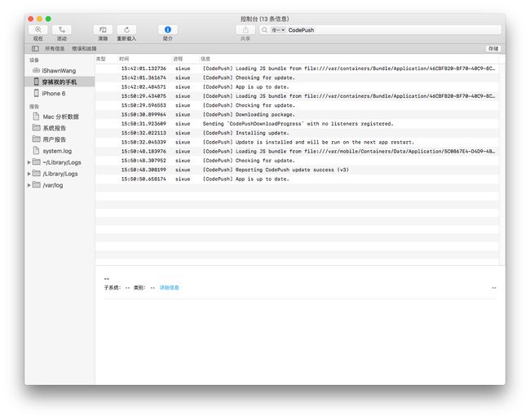Screen dimensions: 530x420
Task: Select the 15:50:29.596553 Checking for update row
Action: 297,105
